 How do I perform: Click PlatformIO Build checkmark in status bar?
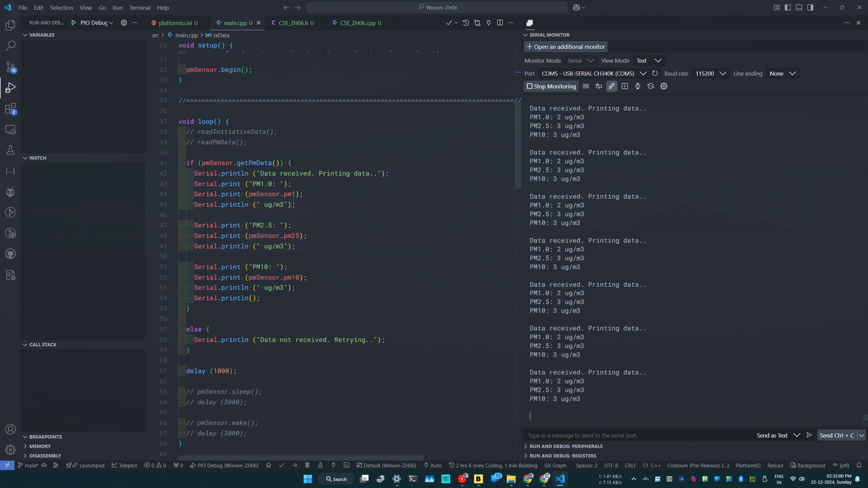pyautogui.click(x=281, y=465)
